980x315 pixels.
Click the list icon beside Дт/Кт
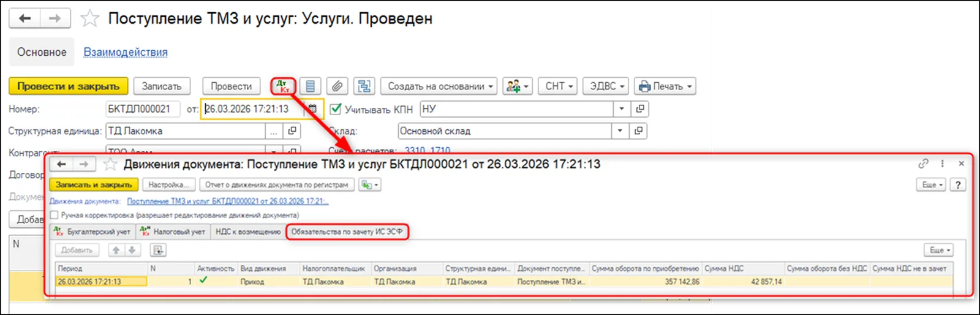point(311,86)
